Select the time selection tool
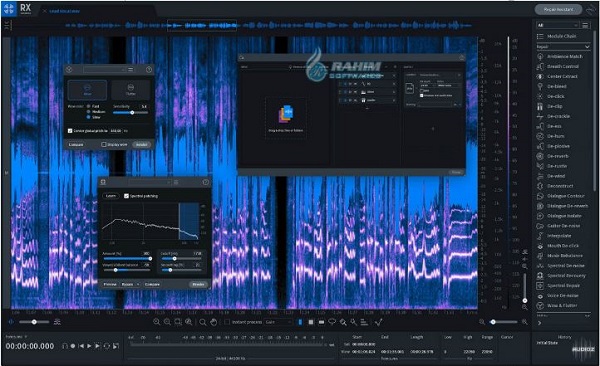The image size is (600, 366). tap(300, 322)
